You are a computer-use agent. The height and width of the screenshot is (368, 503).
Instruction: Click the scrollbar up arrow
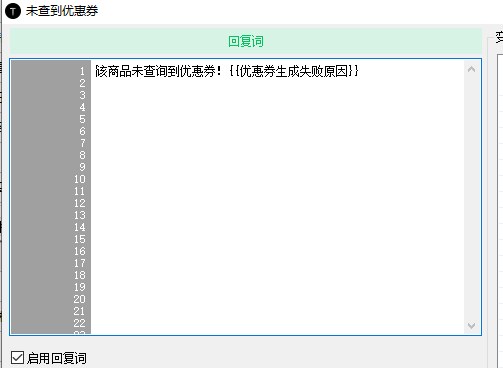pyautogui.click(x=471, y=69)
